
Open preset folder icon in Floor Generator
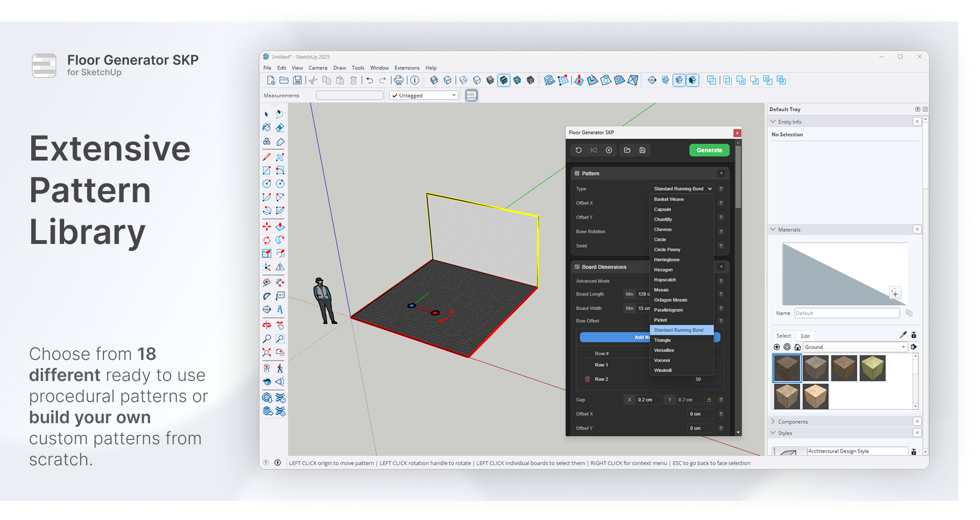[627, 150]
